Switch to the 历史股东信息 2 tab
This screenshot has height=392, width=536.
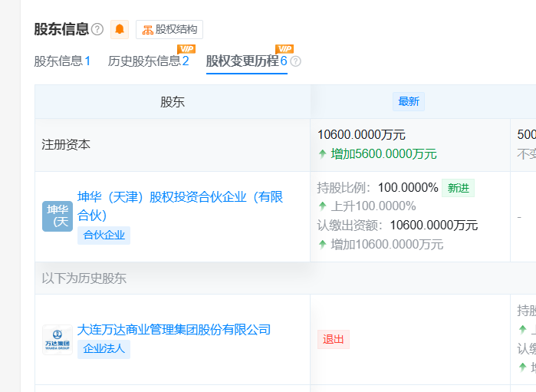(148, 61)
